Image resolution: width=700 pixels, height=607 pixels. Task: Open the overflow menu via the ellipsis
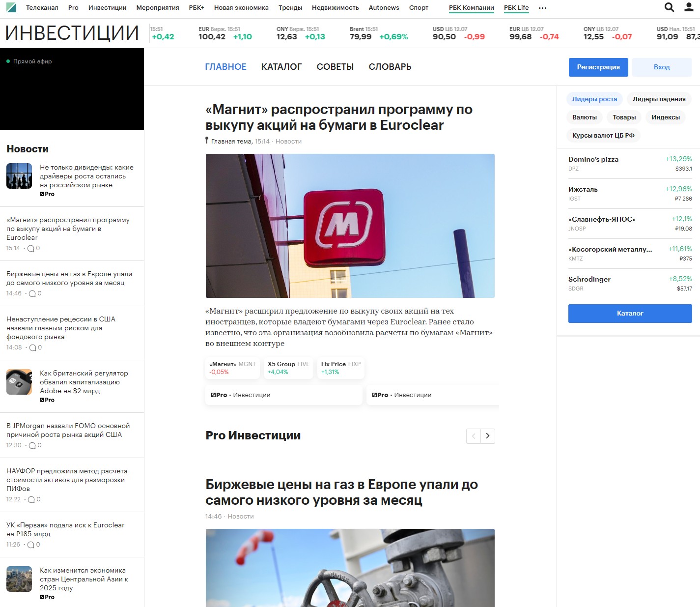(542, 8)
